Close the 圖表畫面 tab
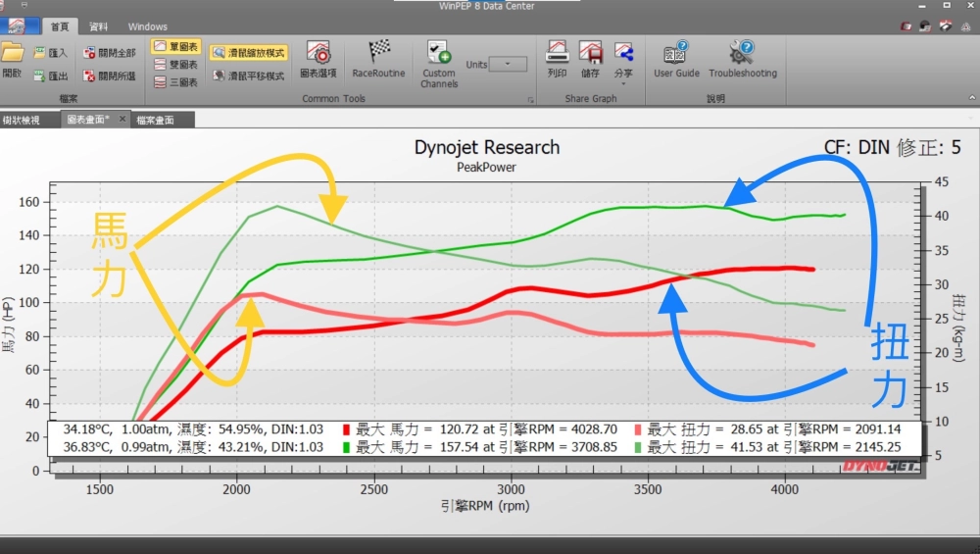The height and width of the screenshot is (554, 980). pyautogui.click(x=122, y=119)
